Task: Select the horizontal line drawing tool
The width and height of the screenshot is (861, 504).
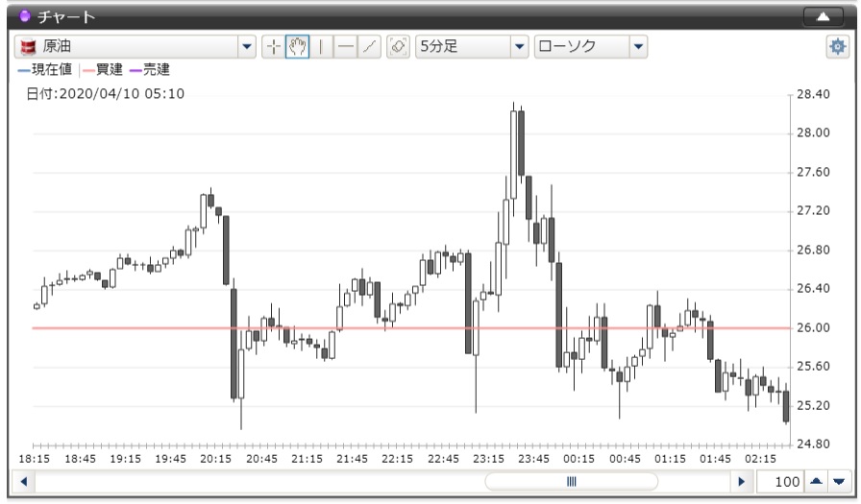Action: tap(345, 47)
